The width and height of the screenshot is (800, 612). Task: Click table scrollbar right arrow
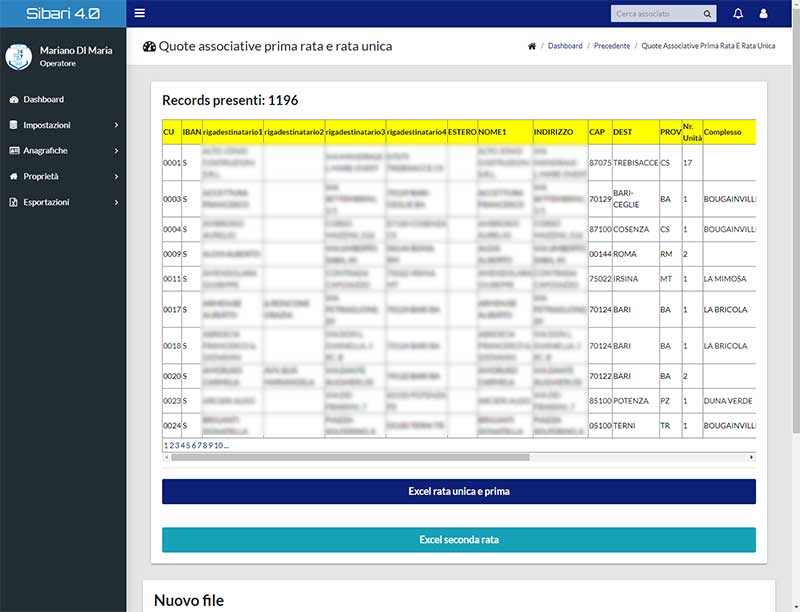(751, 457)
